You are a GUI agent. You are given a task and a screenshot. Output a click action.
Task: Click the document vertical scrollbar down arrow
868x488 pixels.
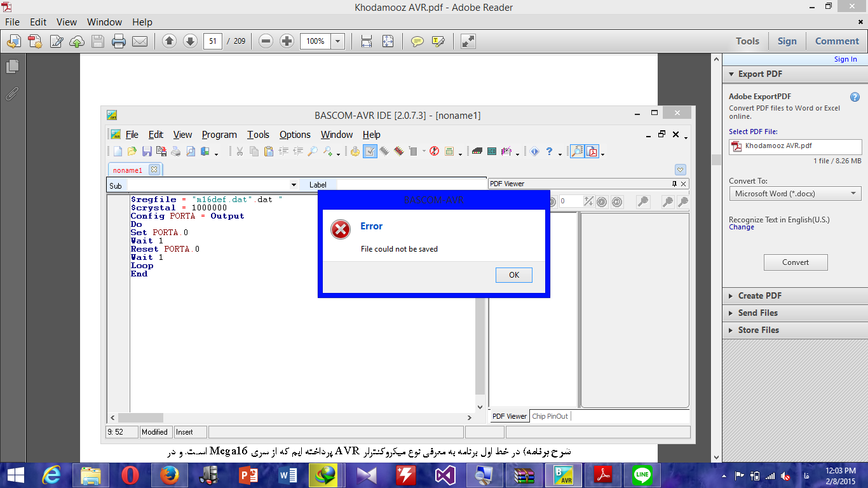click(x=716, y=457)
